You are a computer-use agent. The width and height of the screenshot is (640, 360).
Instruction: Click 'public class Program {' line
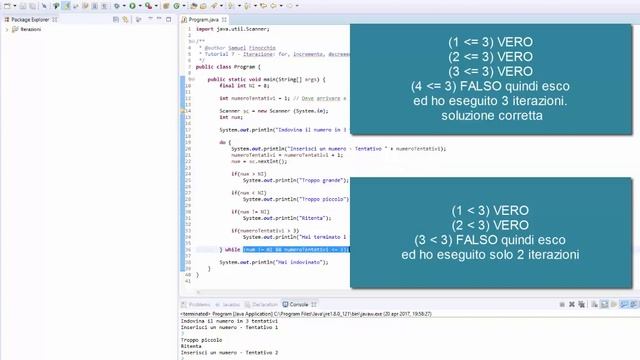click(x=228, y=67)
